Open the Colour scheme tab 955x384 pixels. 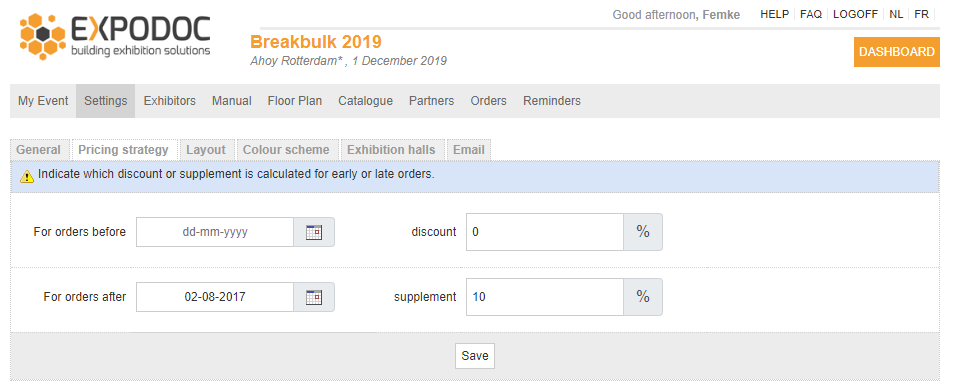pyautogui.click(x=286, y=150)
